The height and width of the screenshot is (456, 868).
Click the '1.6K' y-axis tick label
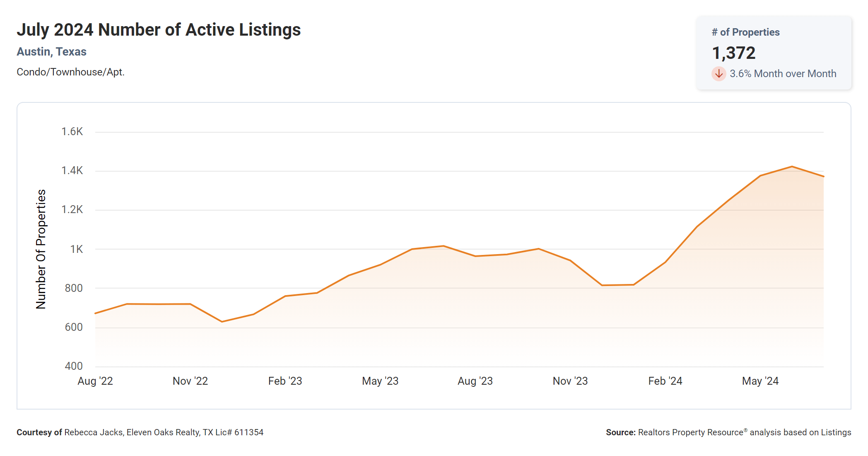point(72,132)
